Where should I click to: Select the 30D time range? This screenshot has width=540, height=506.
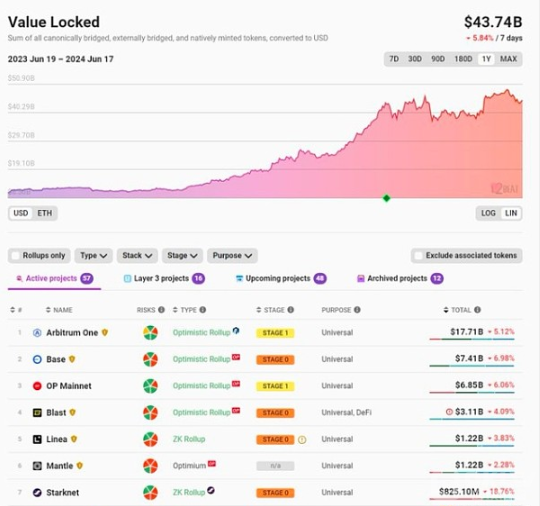[x=415, y=59]
